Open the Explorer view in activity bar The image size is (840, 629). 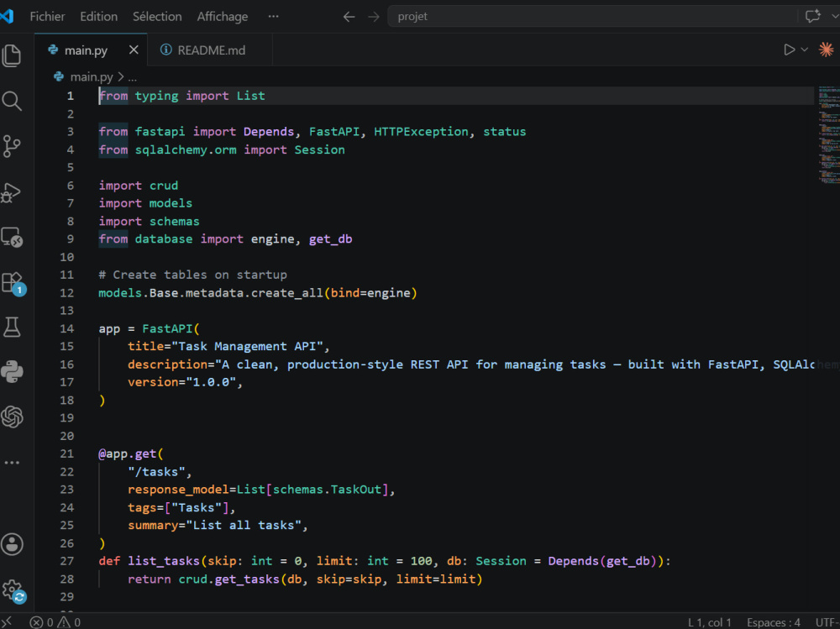12,55
